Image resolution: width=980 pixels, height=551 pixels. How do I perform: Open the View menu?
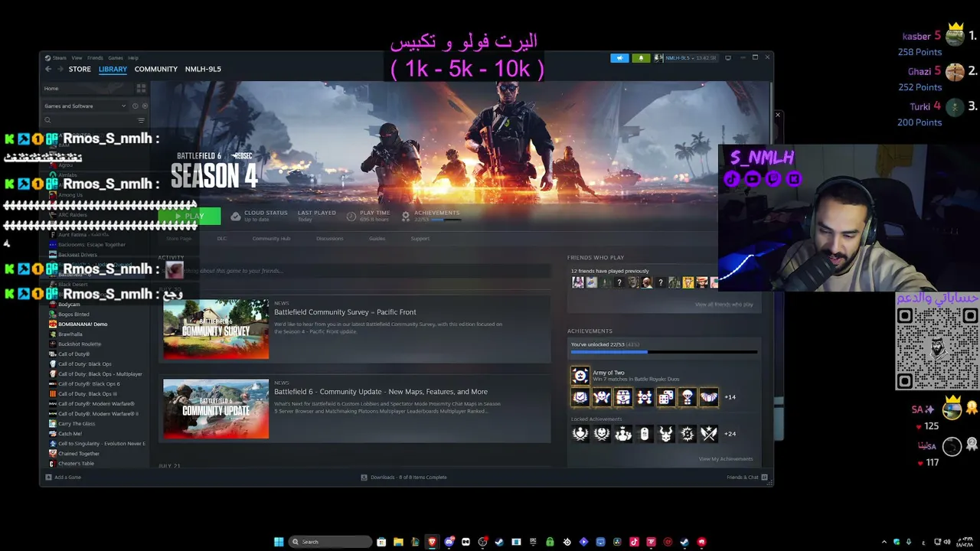(77, 58)
